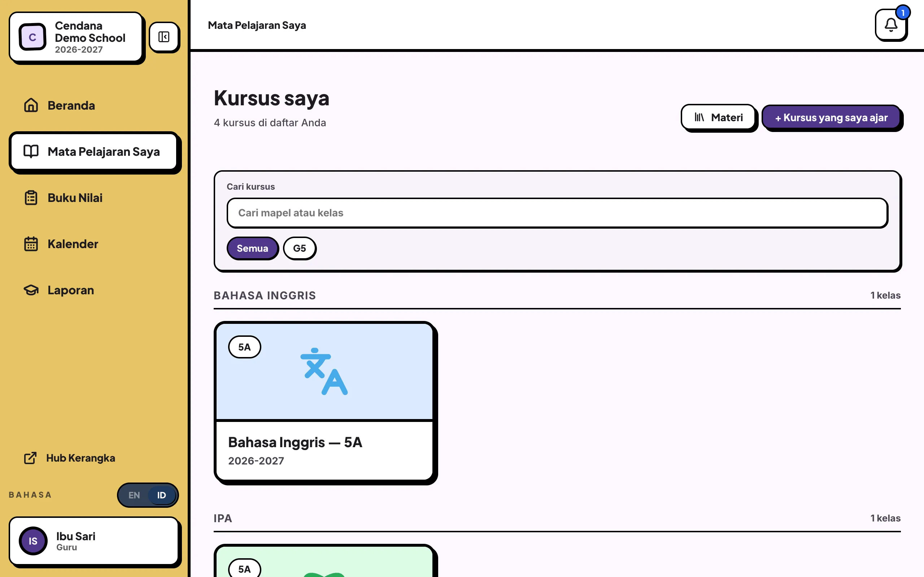Click the Laporan graduation cap icon
Screen dimensions: 924x577
[x=31, y=290]
